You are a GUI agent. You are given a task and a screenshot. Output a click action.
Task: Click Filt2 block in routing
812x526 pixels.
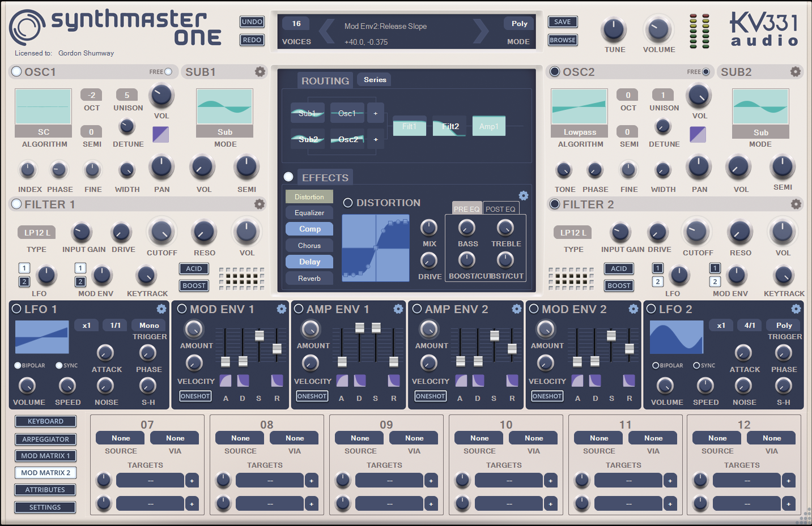(449, 126)
